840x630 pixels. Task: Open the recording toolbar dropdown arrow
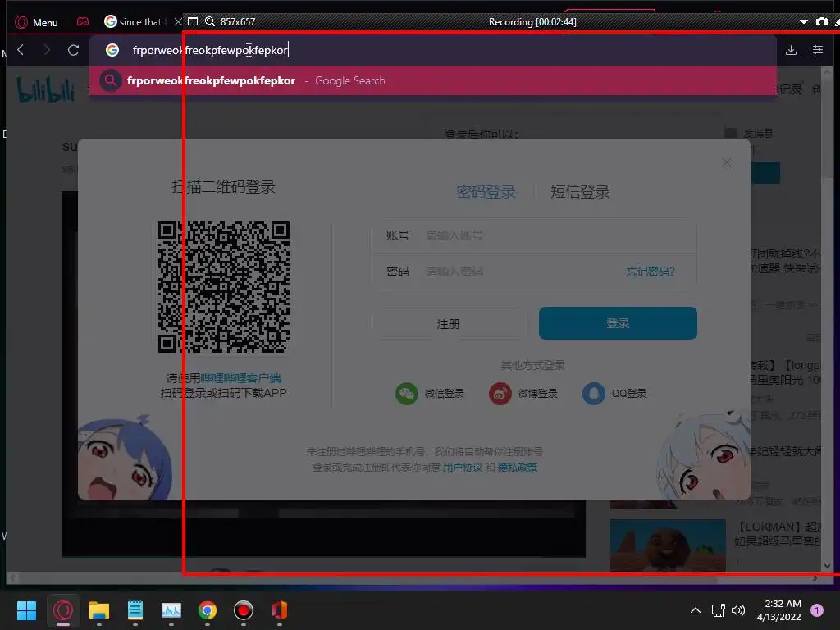click(804, 22)
